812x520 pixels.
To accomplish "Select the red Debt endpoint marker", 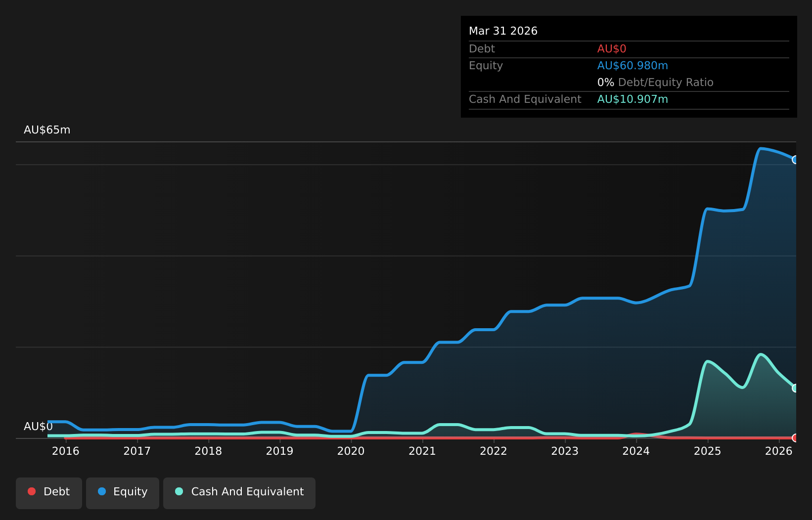I will (x=796, y=438).
